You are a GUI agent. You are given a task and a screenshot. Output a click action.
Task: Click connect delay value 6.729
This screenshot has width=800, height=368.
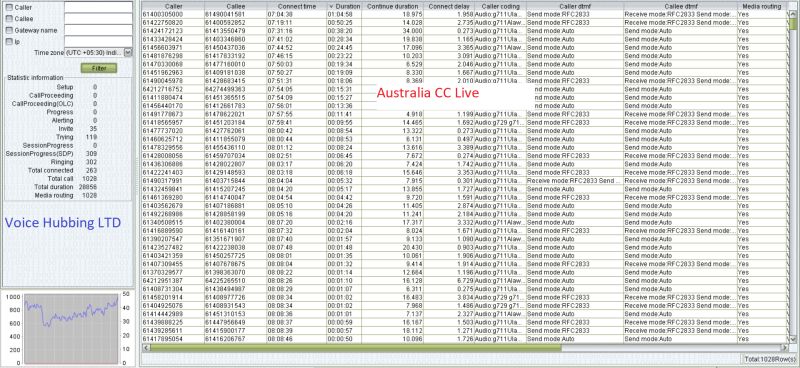coord(449,280)
